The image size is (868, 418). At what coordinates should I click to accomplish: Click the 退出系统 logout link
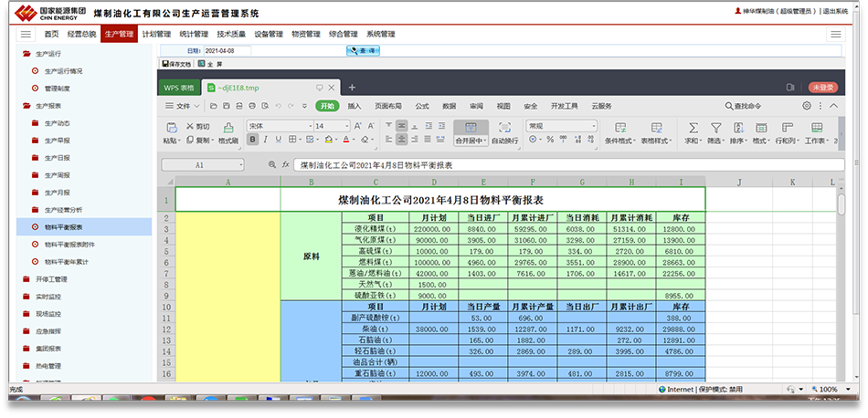click(x=835, y=11)
